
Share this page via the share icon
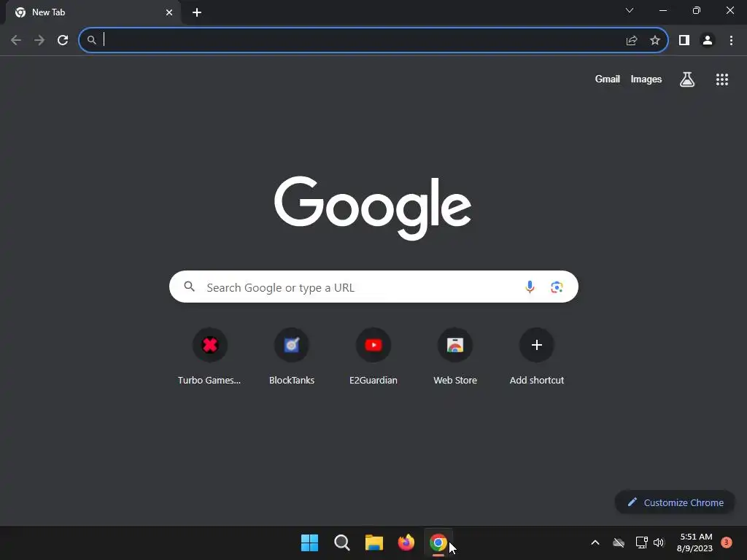(632, 41)
